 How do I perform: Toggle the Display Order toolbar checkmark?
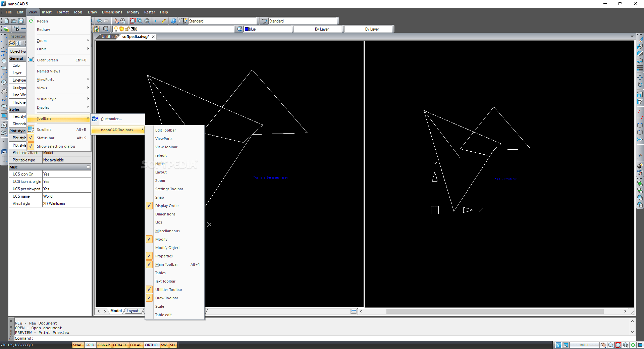point(149,206)
